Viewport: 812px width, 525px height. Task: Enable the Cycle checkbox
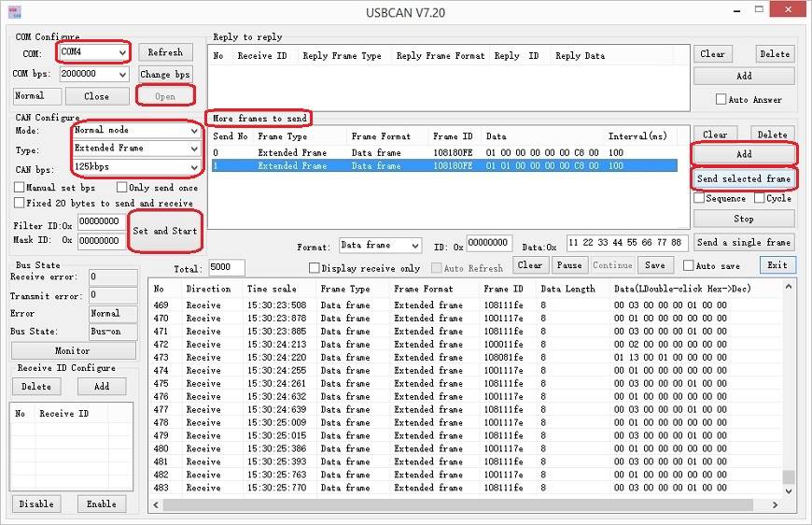point(758,198)
